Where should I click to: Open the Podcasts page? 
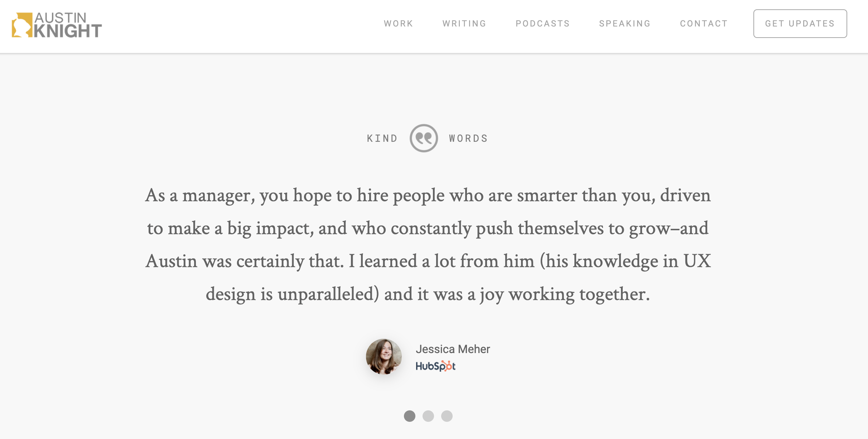pyautogui.click(x=542, y=24)
